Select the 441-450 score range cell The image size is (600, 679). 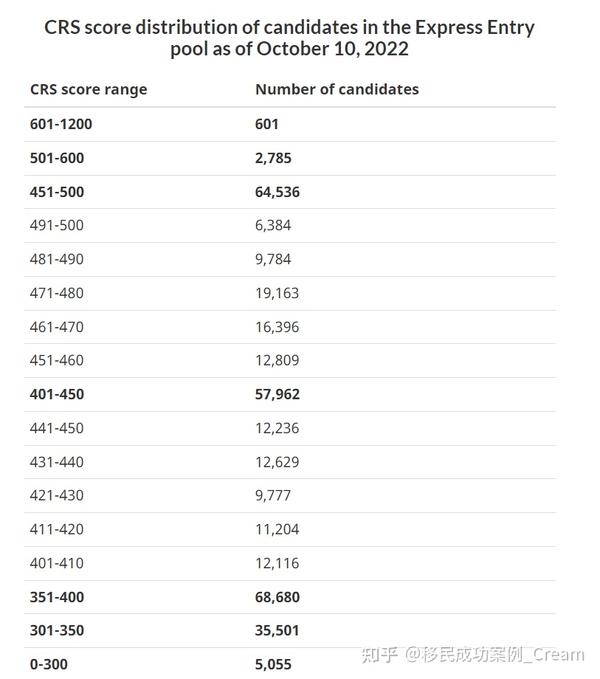click(57, 428)
